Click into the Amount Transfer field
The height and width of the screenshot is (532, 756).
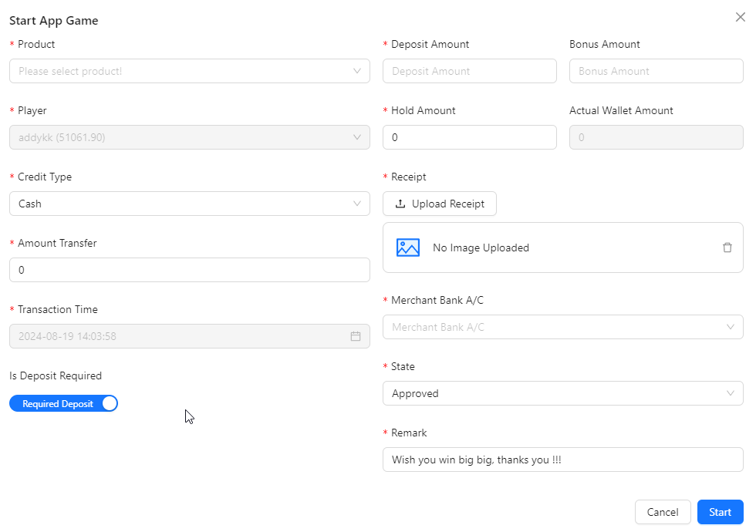click(x=189, y=270)
